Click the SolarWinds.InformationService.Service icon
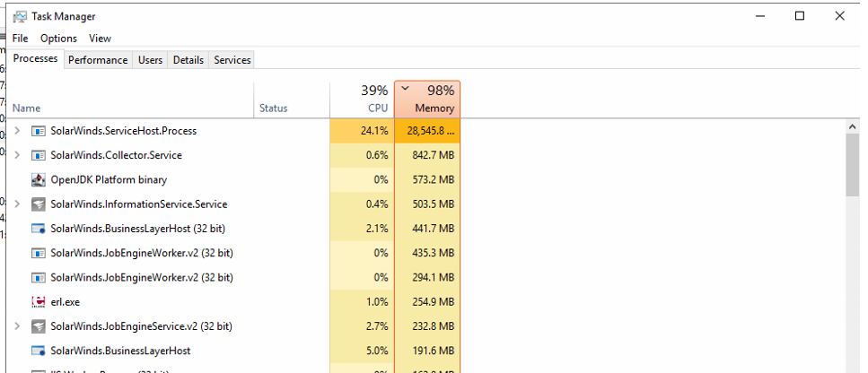The height and width of the screenshot is (373, 868). click(x=39, y=204)
